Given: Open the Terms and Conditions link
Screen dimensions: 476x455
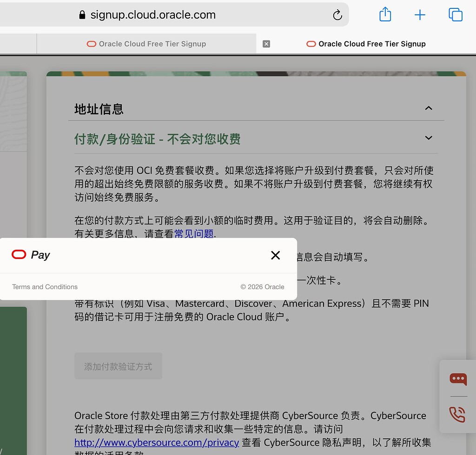Looking at the screenshot, I should click(45, 287).
